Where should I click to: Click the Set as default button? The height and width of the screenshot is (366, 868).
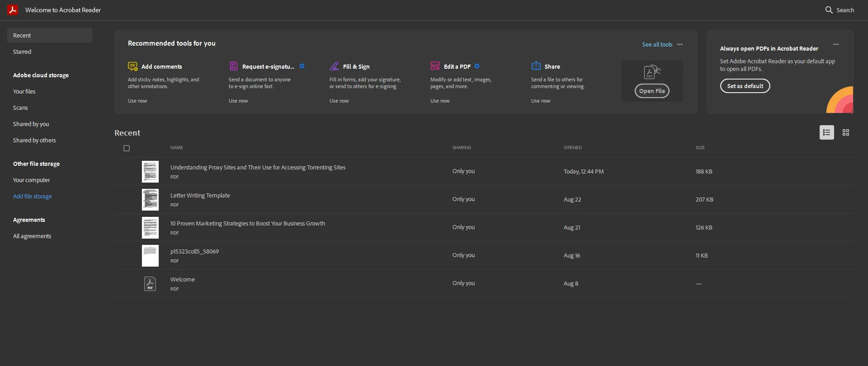[x=745, y=86]
